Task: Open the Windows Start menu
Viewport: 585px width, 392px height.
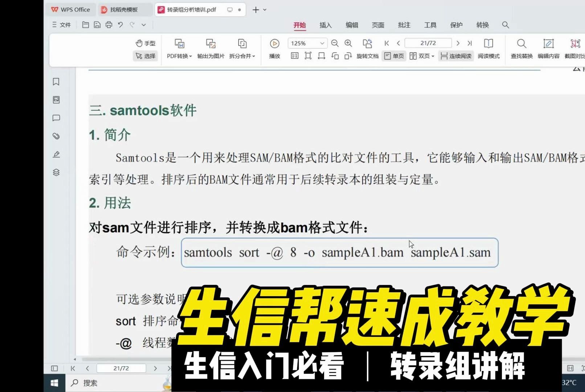Action: (x=54, y=383)
